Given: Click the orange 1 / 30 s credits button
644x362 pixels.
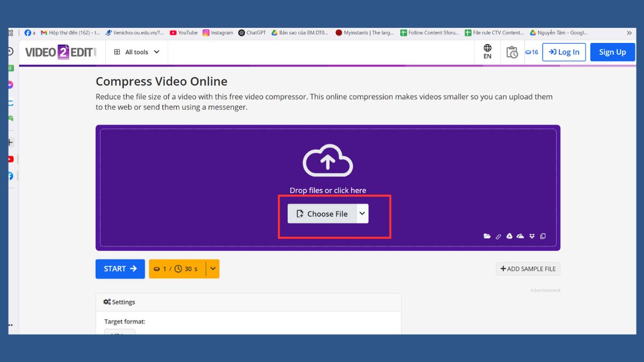Looking at the screenshot, I should 177,269.
